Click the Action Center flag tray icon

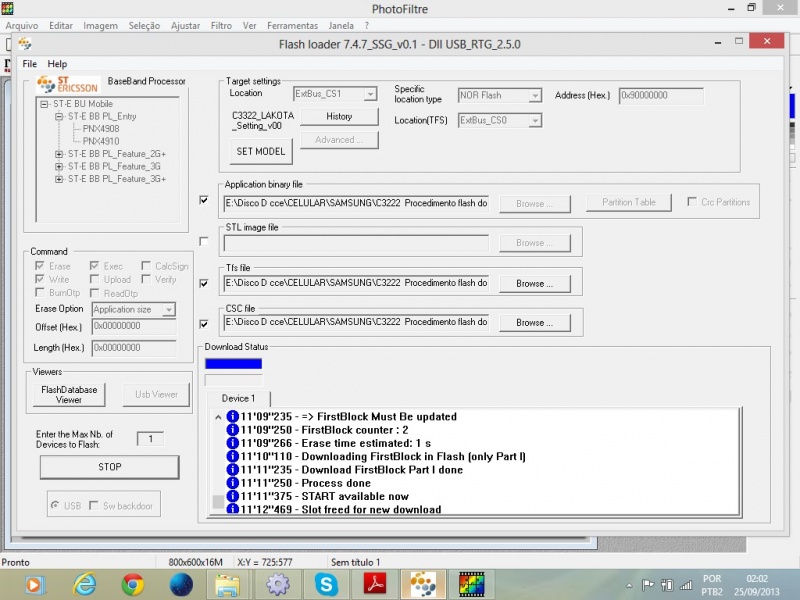pyautogui.click(x=648, y=585)
